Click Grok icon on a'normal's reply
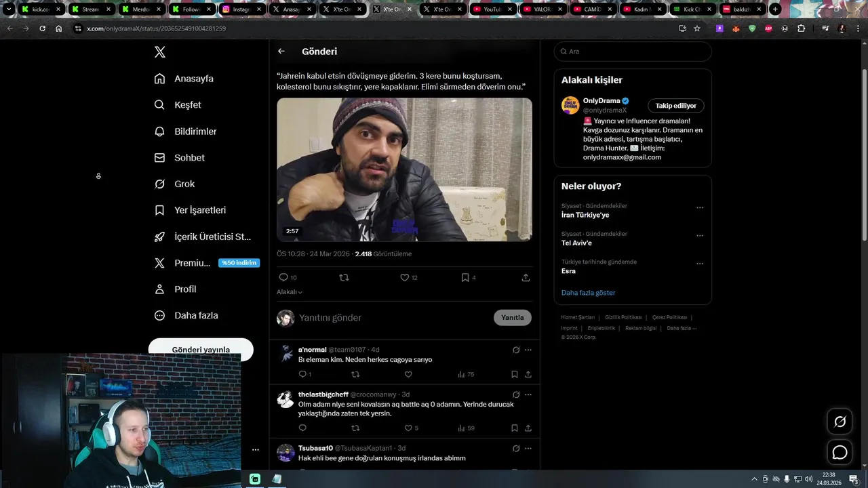This screenshot has width=868, height=488. coord(516,350)
